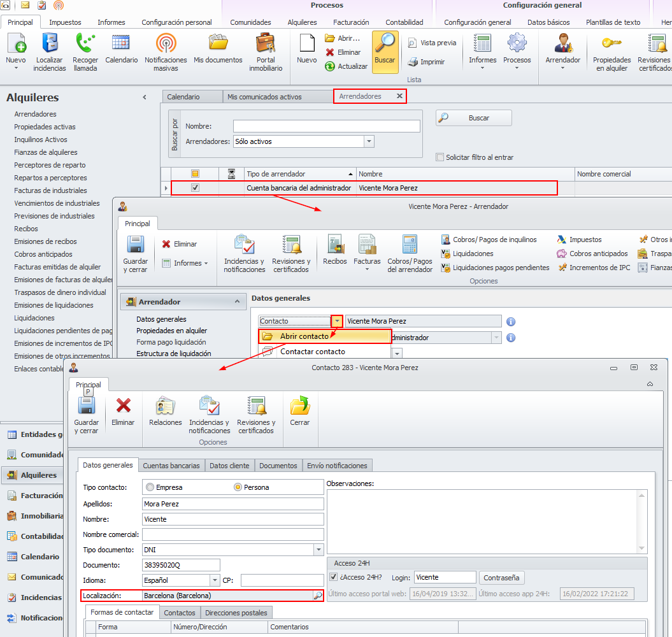Open Mis documentos folder icon
The width and height of the screenshot is (672, 637).
click(218, 48)
